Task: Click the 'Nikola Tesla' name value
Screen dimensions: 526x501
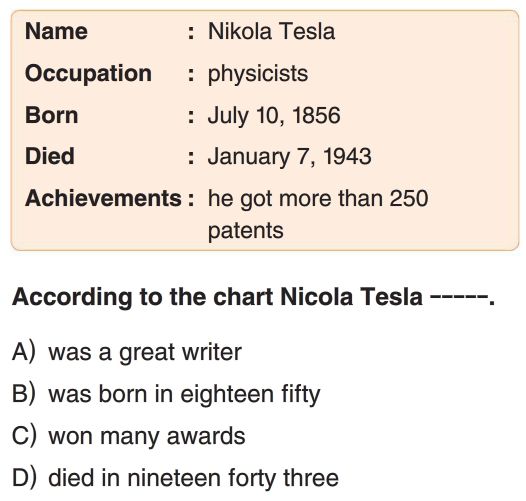Action: click(x=271, y=31)
